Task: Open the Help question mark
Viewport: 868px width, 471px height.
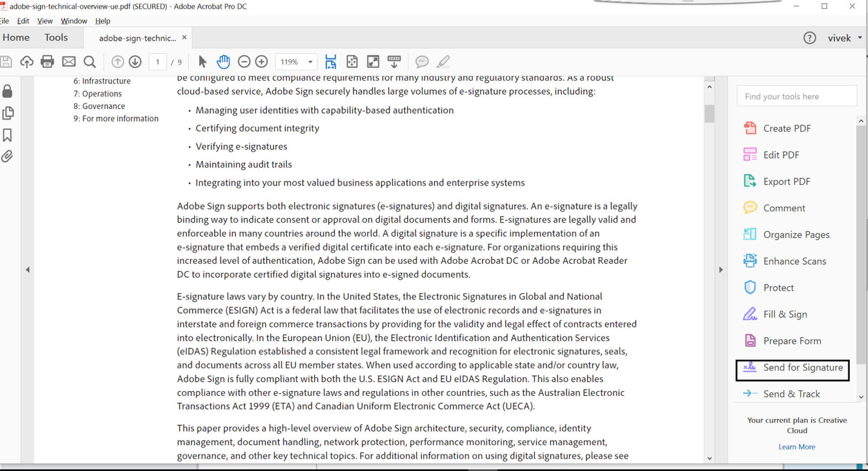Action: (809, 38)
